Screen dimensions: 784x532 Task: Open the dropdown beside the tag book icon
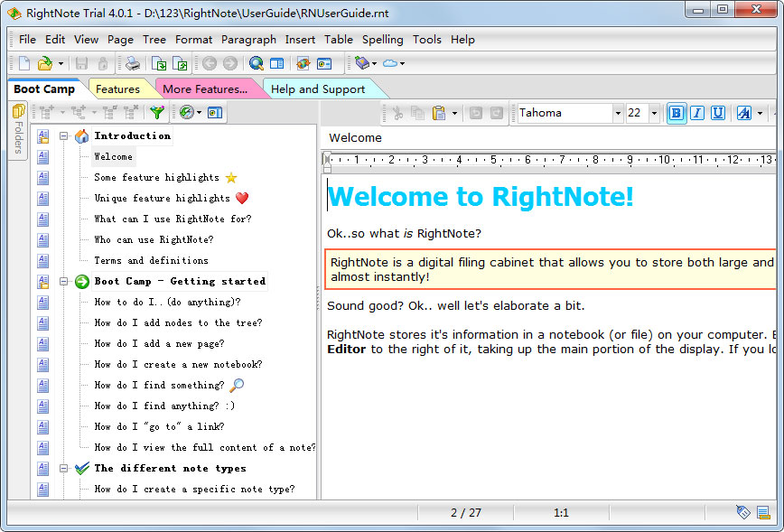click(x=374, y=63)
